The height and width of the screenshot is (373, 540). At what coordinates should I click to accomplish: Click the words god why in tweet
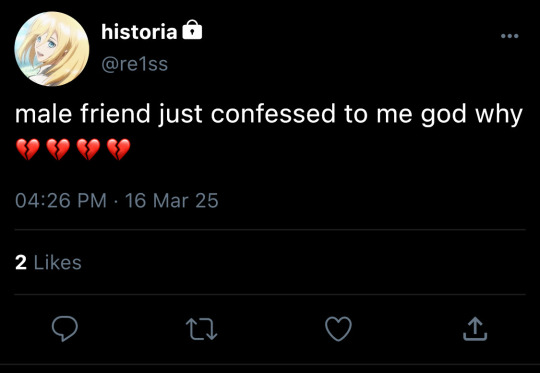point(472,115)
